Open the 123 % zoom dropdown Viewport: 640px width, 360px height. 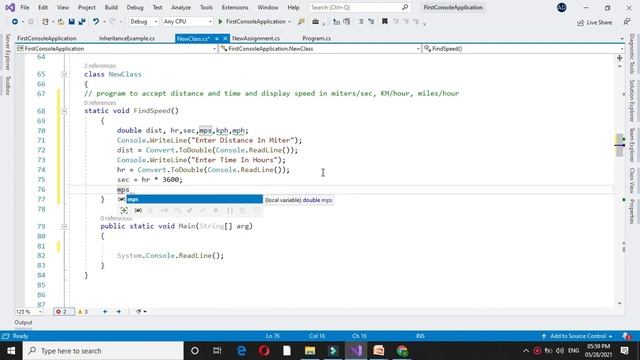(x=29, y=312)
